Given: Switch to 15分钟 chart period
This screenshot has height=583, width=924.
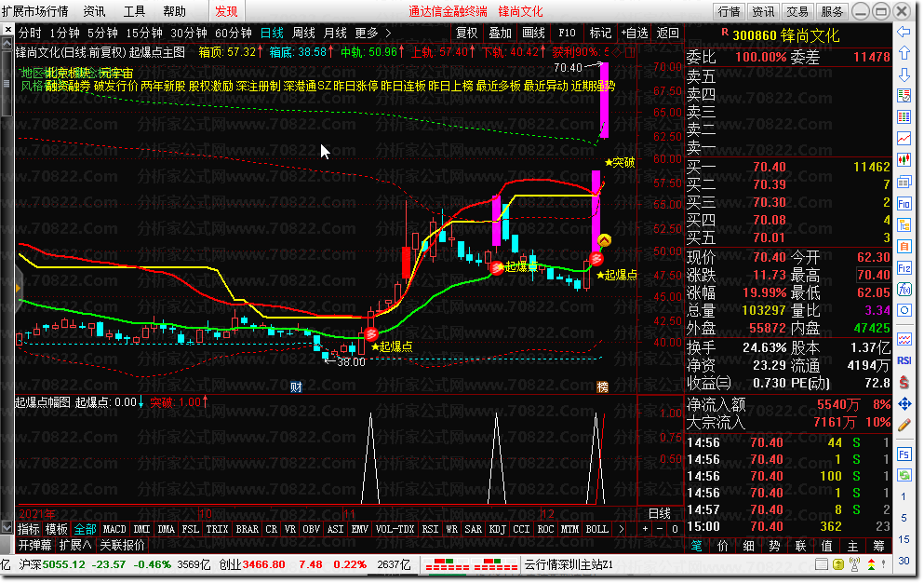Looking at the screenshot, I should 144,33.
